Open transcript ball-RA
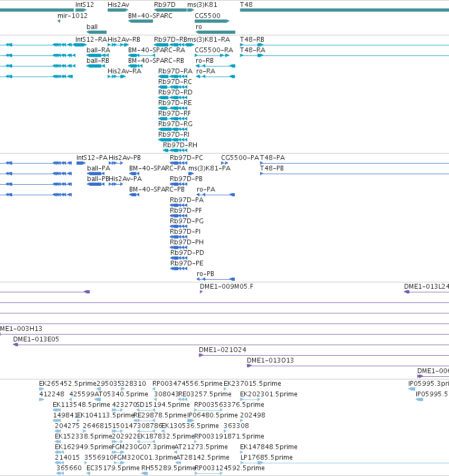The width and height of the screenshot is (449, 476). [98, 50]
